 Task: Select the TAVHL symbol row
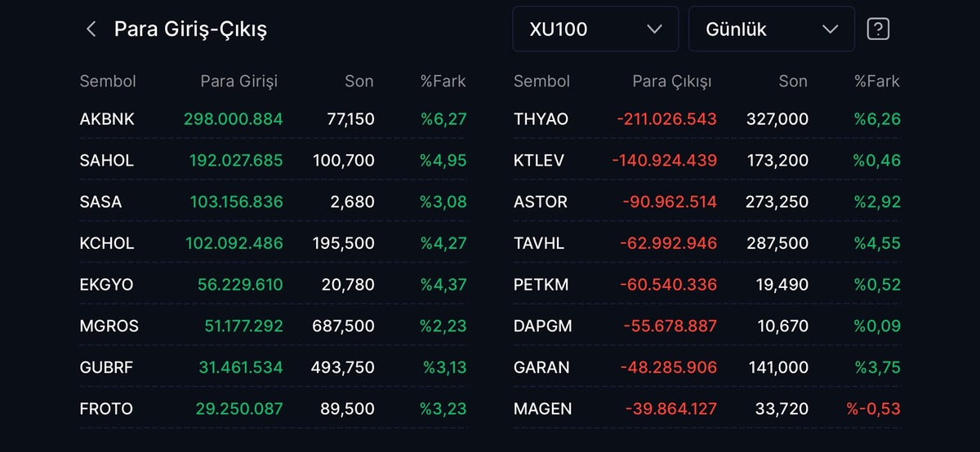click(x=707, y=243)
